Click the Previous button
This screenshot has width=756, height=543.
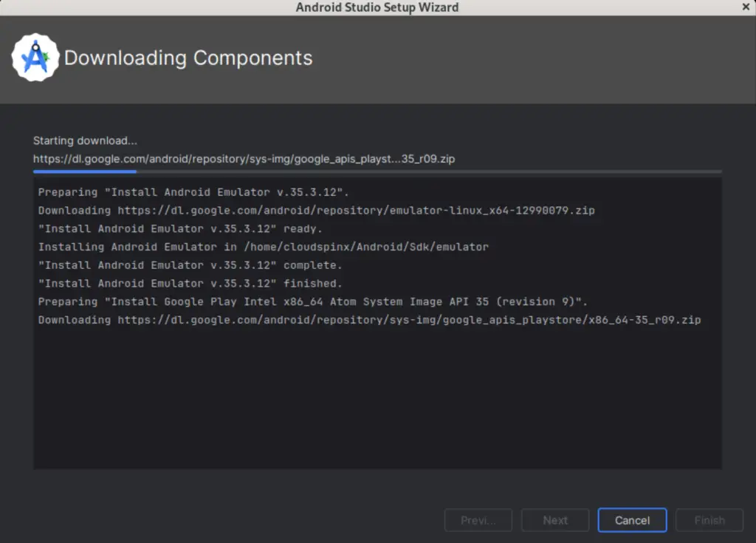coord(478,520)
